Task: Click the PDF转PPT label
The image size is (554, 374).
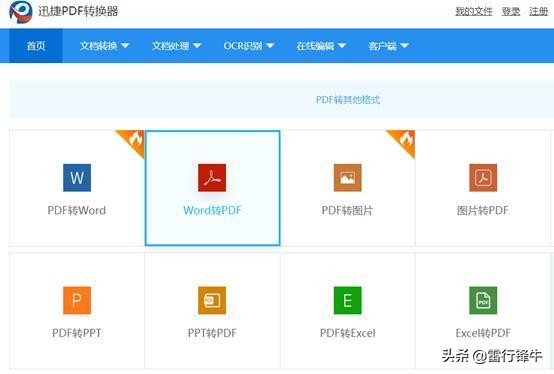Action: 77,333
